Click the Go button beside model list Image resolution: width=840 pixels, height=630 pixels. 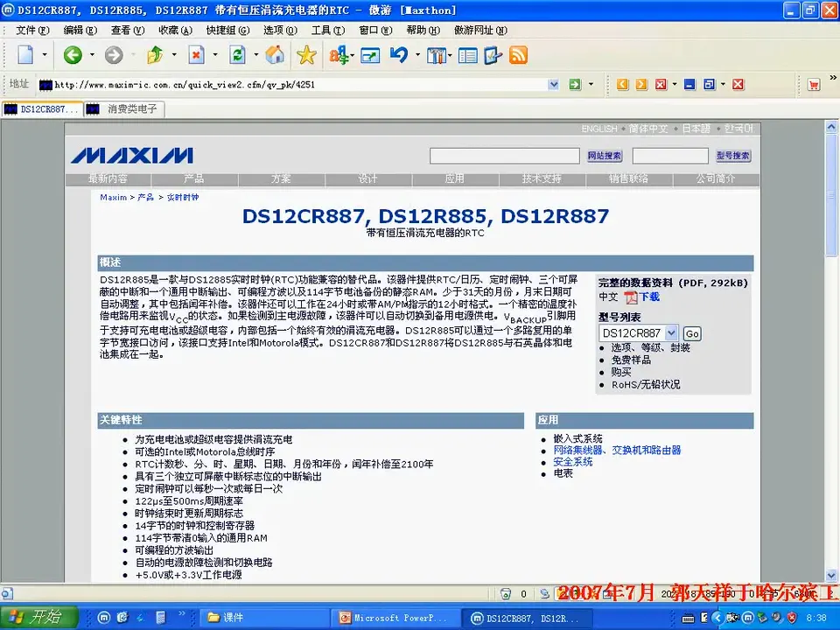click(x=692, y=333)
